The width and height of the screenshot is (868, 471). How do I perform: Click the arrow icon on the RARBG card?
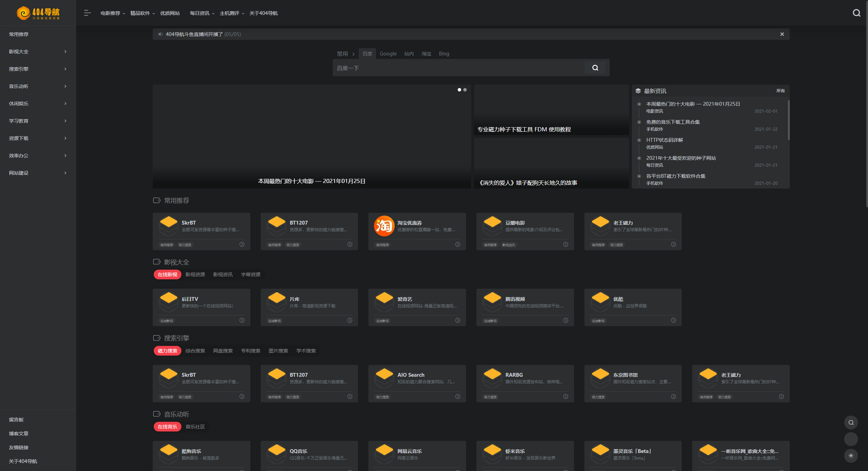tap(566, 396)
